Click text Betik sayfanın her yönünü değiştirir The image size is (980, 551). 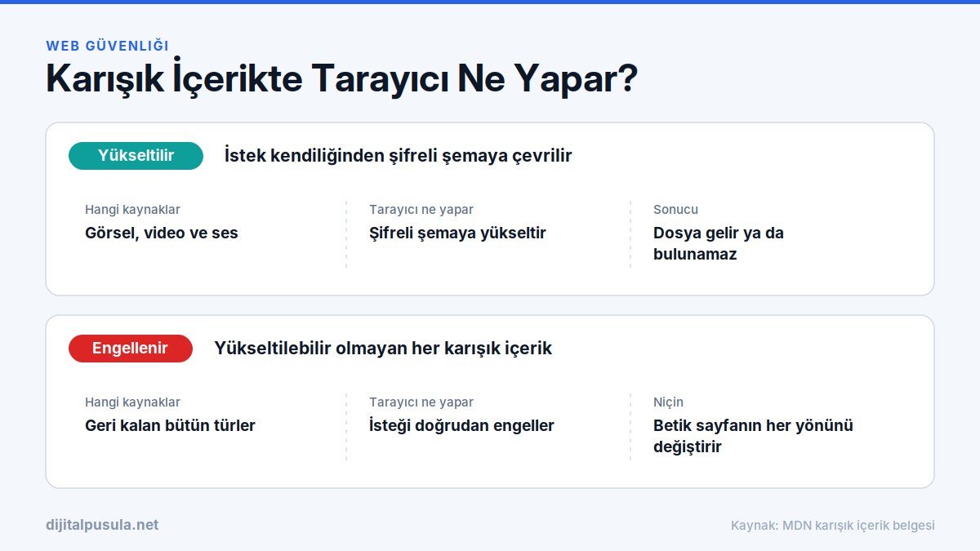753,436
